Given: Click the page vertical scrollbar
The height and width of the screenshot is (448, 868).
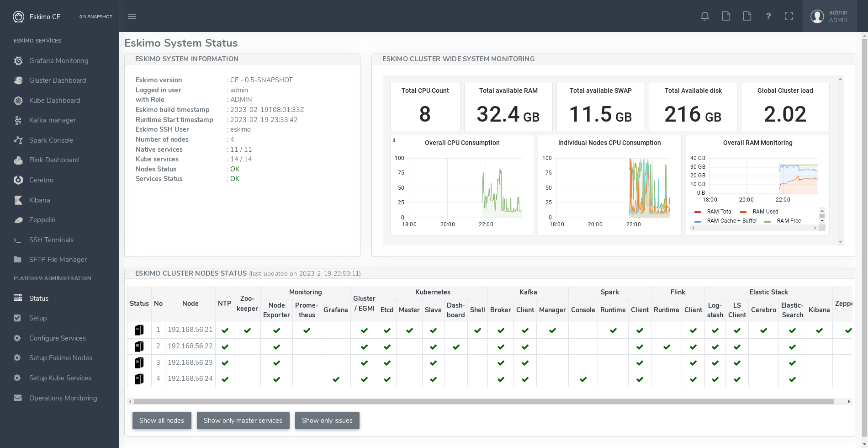Looking at the screenshot, I should coord(864,238).
